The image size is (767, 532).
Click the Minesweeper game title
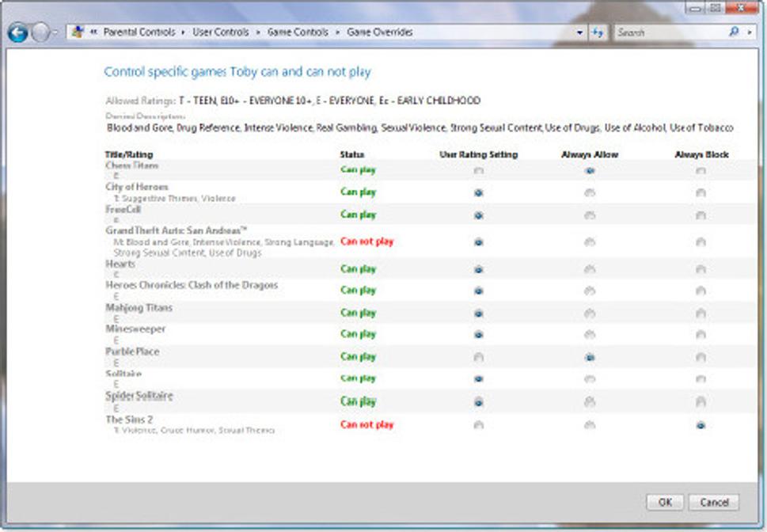(135, 329)
